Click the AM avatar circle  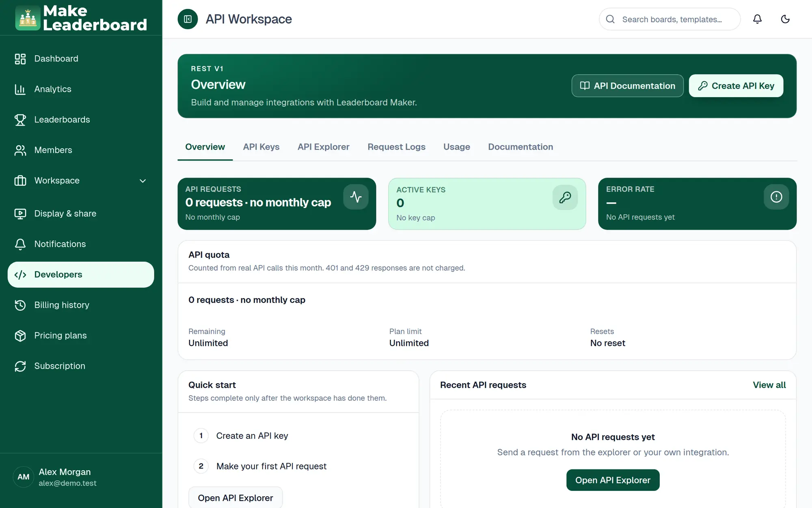[x=23, y=477]
